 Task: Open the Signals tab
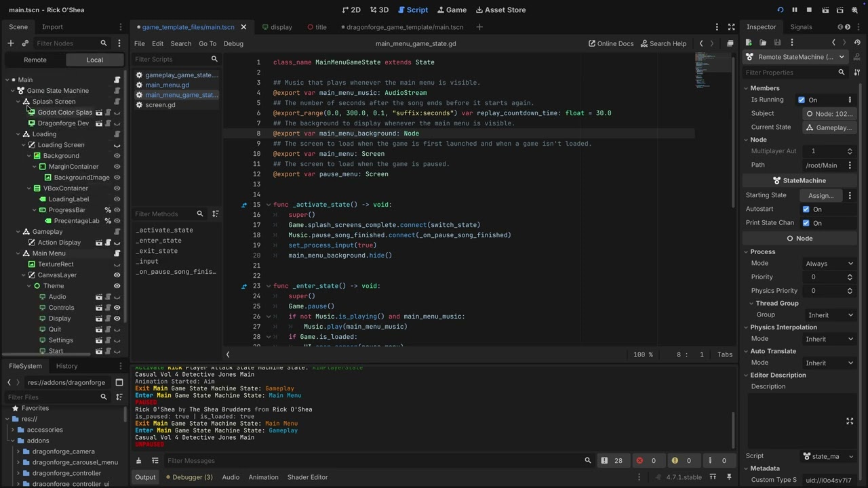[801, 27]
